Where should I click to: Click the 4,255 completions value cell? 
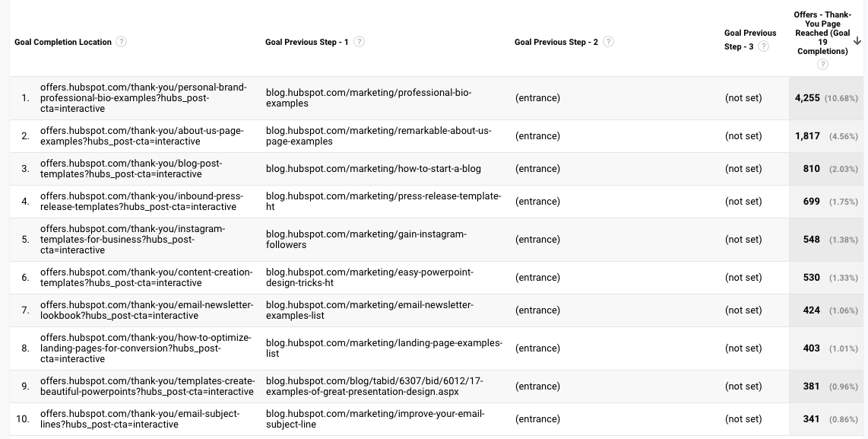tap(807, 98)
